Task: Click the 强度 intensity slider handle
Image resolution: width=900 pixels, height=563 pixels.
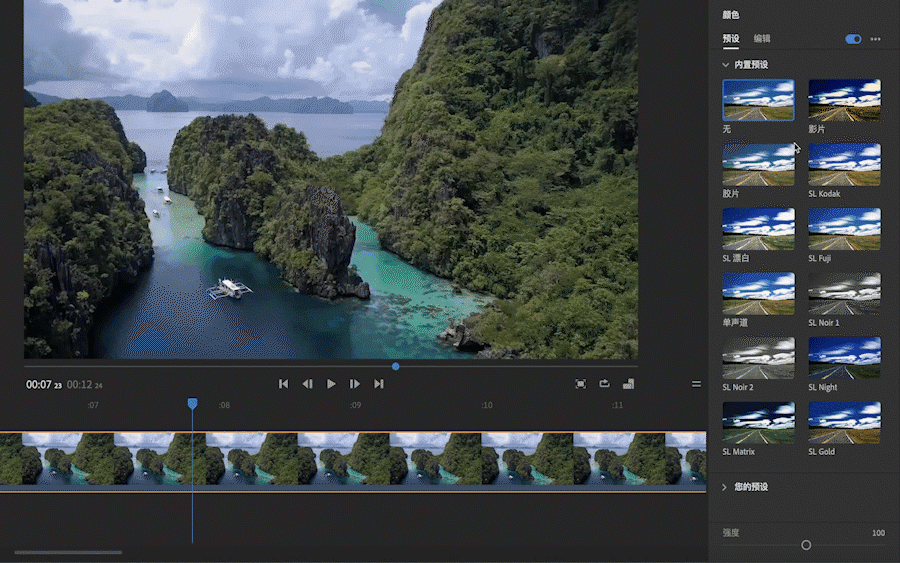Action: pos(806,545)
